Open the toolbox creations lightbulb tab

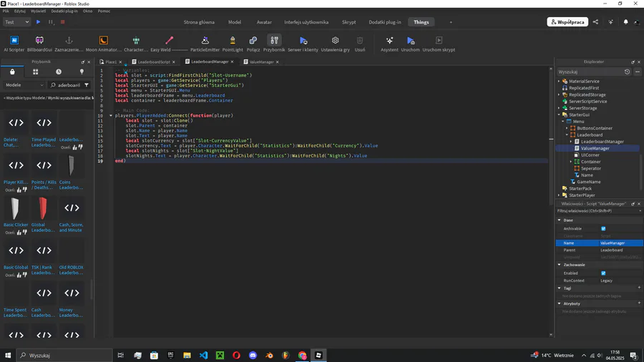click(x=82, y=72)
